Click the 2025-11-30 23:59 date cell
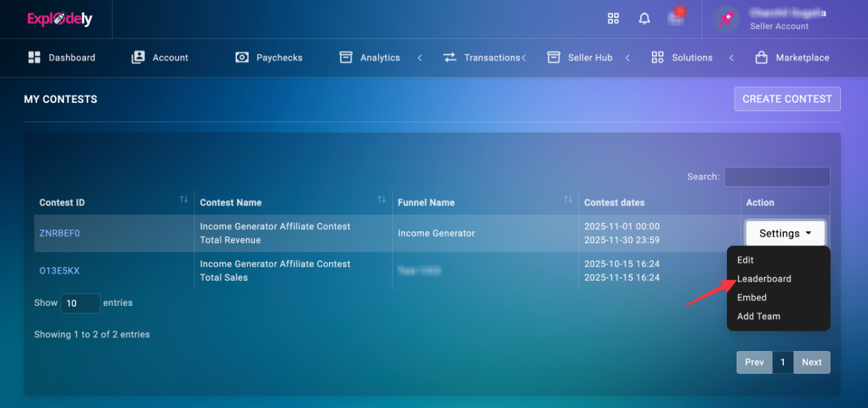The height and width of the screenshot is (408, 868). tap(622, 240)
